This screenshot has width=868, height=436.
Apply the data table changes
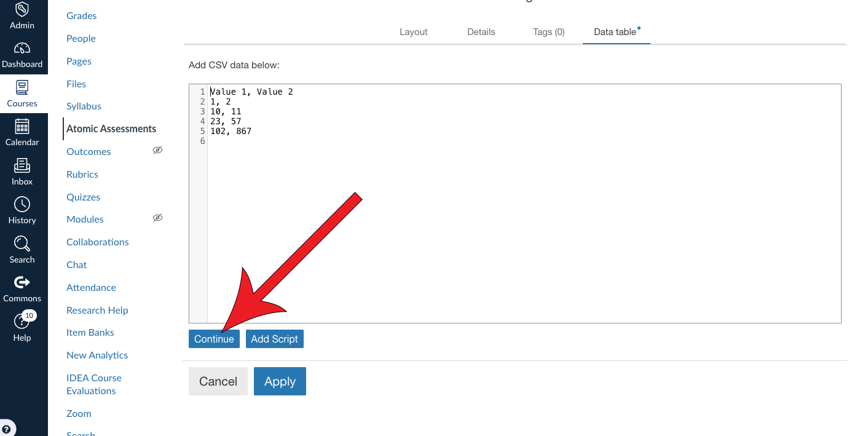point(280,381)
